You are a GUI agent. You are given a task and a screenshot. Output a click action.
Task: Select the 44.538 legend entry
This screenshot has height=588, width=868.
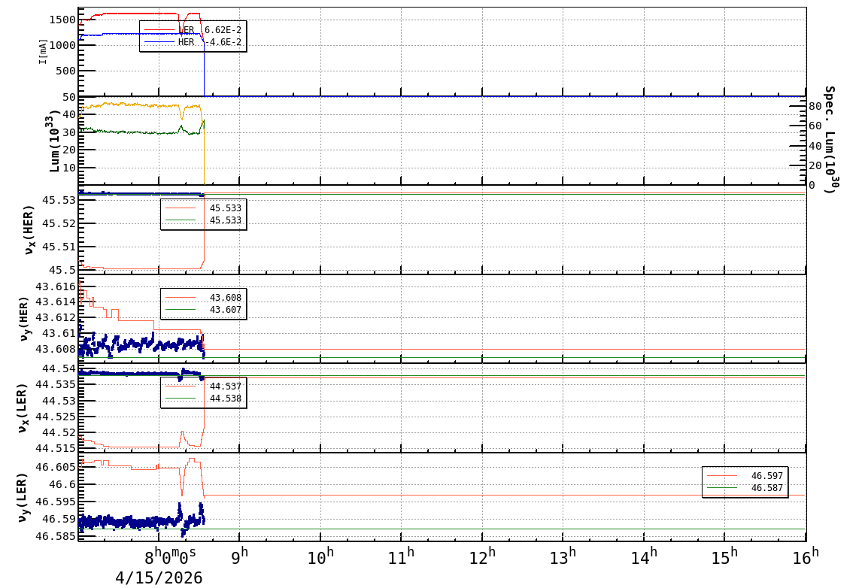click(x=226, y=399)
